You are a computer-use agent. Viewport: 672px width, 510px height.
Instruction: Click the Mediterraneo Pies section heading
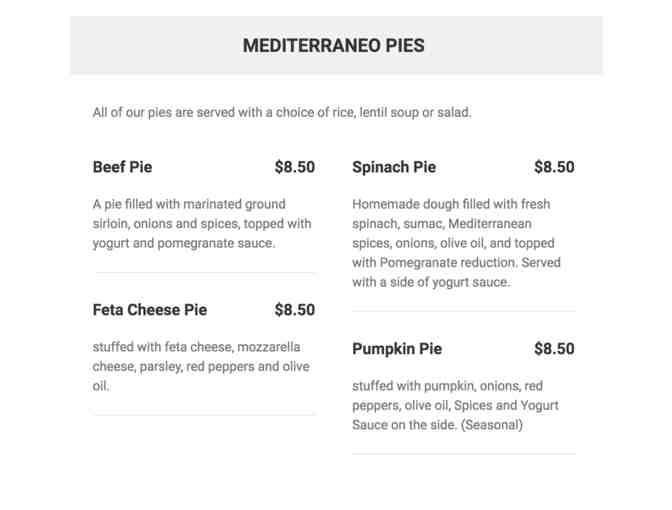point(334,46)
